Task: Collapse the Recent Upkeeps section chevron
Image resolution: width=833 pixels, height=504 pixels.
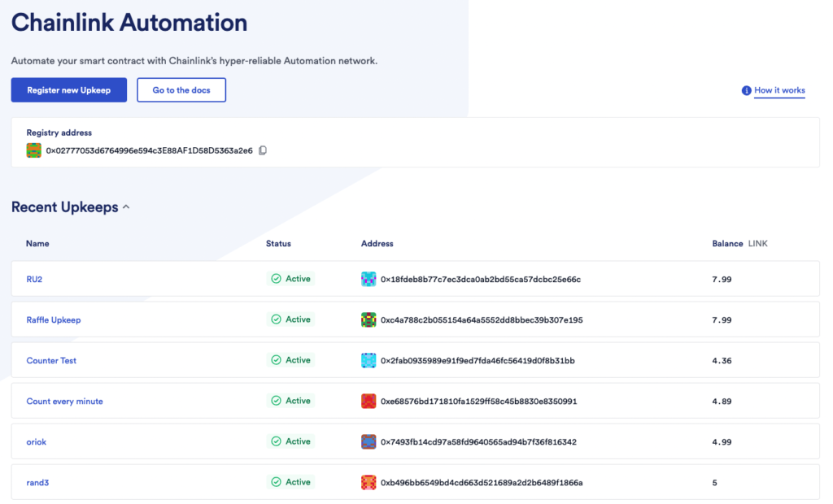Action: coord(126,207)
